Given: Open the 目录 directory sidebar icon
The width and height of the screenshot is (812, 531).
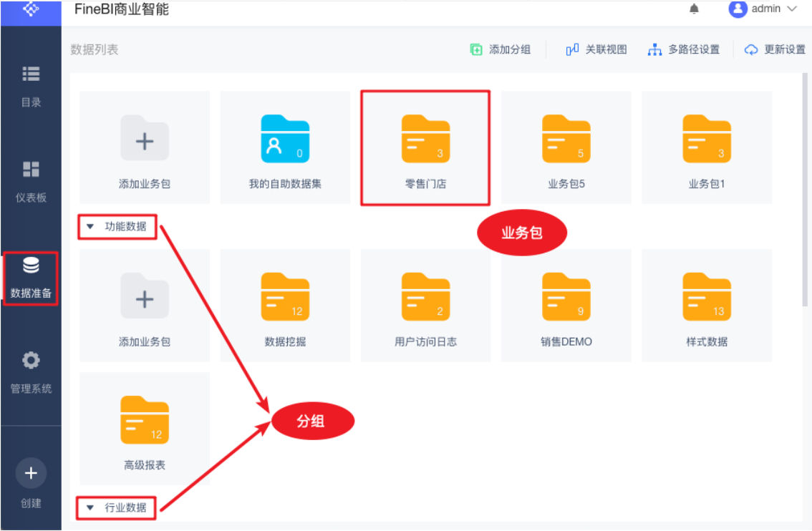Looking at the screenshot, I should coord(31,74).
